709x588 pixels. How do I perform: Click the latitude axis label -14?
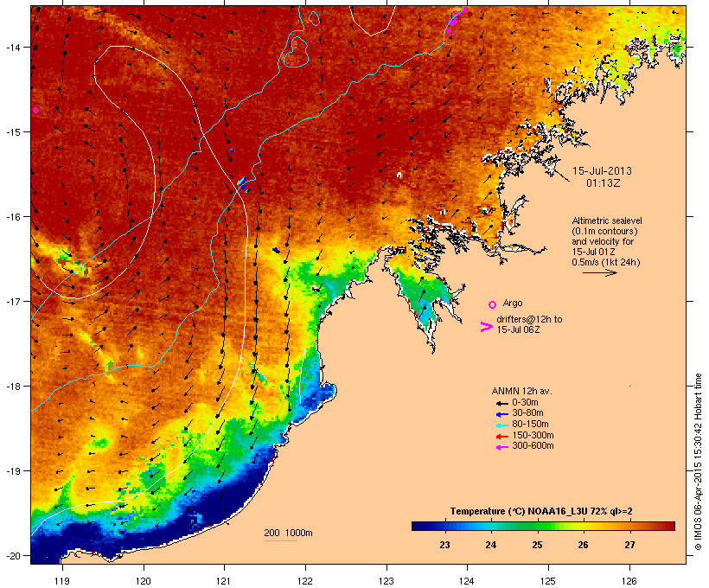pos(13,48)
